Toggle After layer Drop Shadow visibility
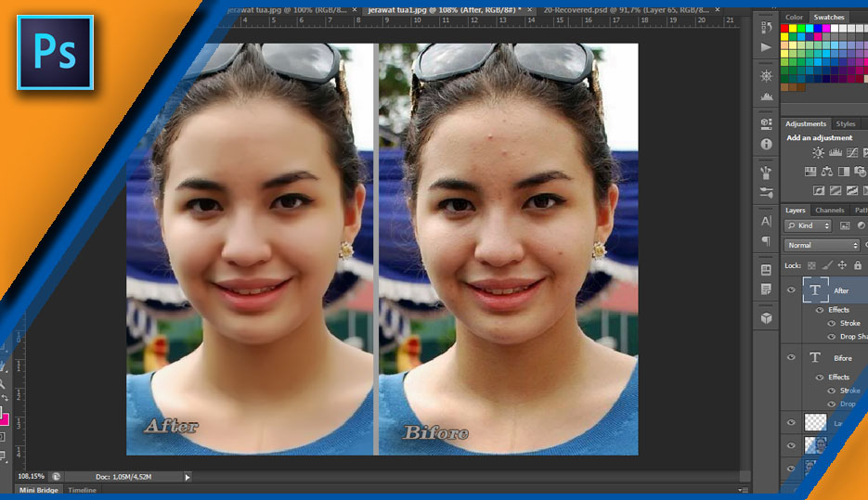The width and height of the screenshot is (868, 500). 832,337
